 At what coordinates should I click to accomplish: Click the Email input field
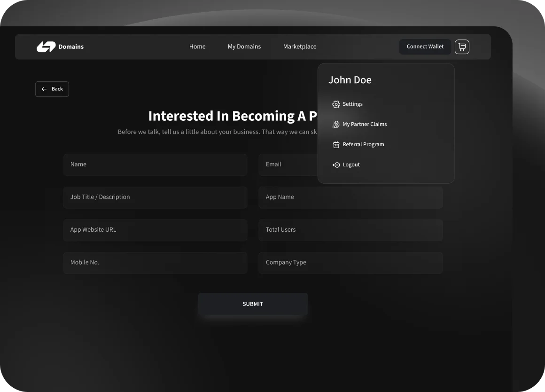(x=288, y=165)
